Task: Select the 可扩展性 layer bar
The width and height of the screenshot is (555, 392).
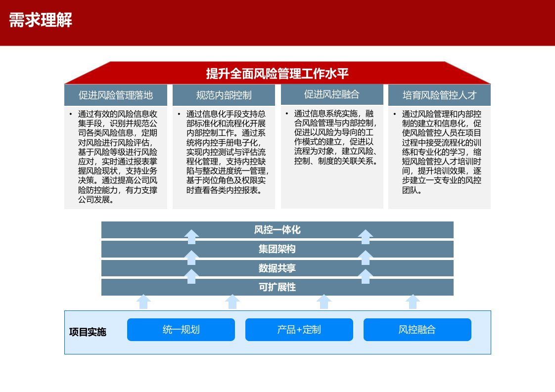Action: click(277, 287)
